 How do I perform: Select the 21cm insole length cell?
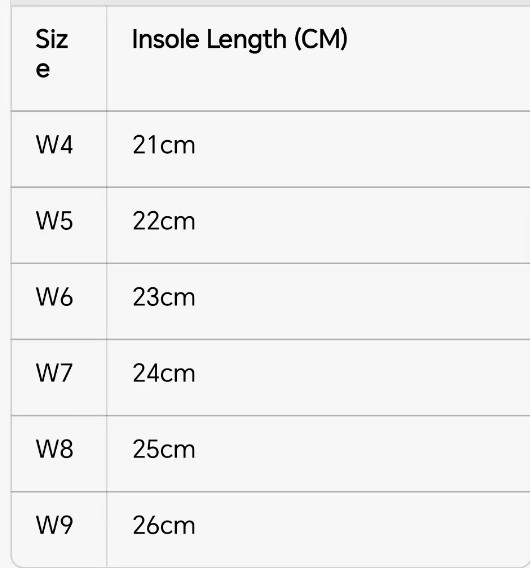click(164, 145)
